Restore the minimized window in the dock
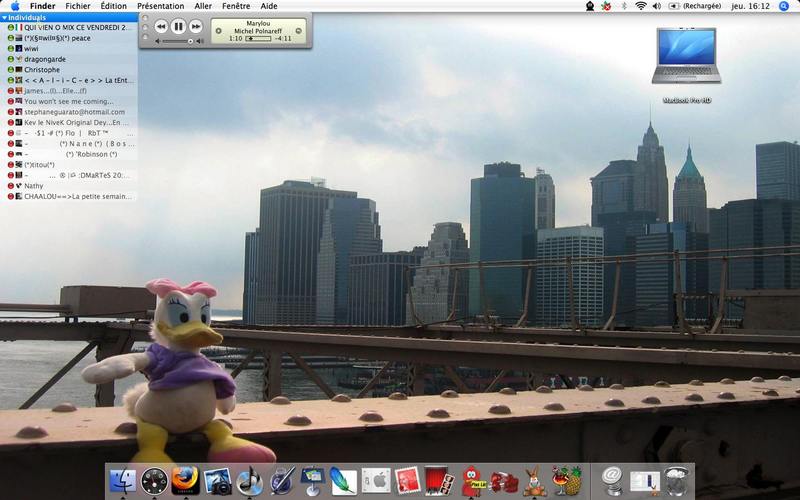 click(x=644, y=482)
